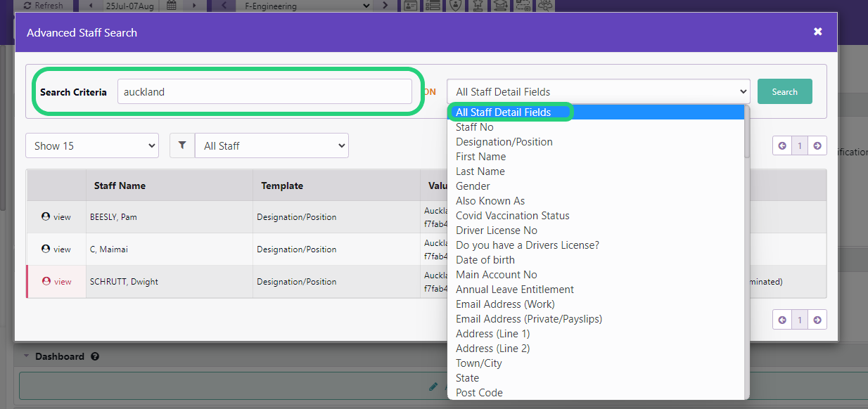Select Town/City from the dropdown list
The height and width of the screenshot is (409, 868).
tap(479, 363)
